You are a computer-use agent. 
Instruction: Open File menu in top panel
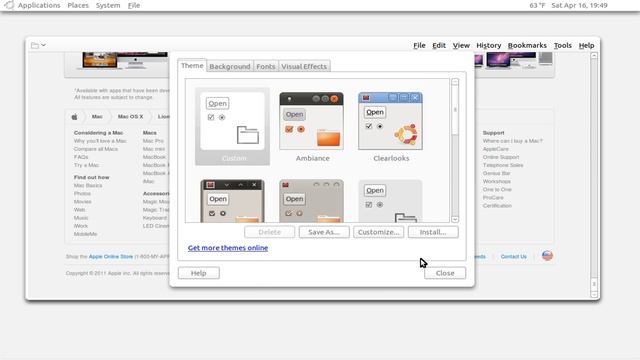tap(133, 5)
